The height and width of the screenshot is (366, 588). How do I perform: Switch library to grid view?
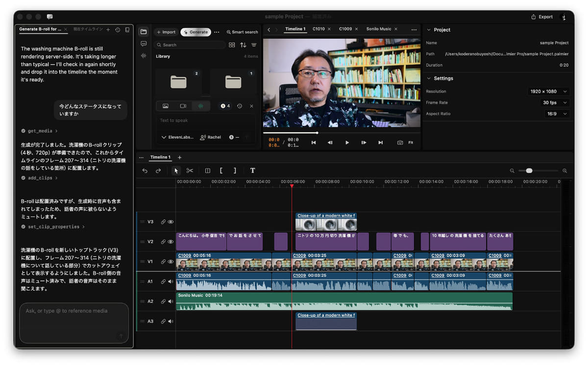click(232, 45)
